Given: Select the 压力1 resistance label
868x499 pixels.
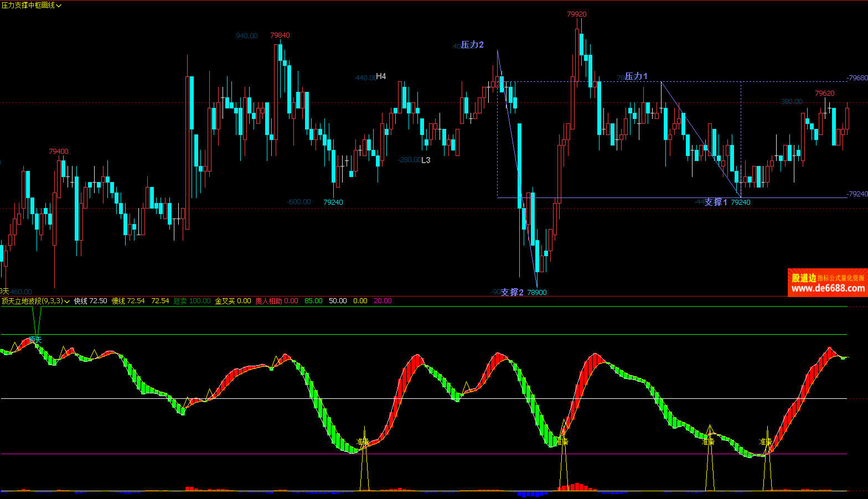Looking at the screenshot, I should (x=636, y=76).
